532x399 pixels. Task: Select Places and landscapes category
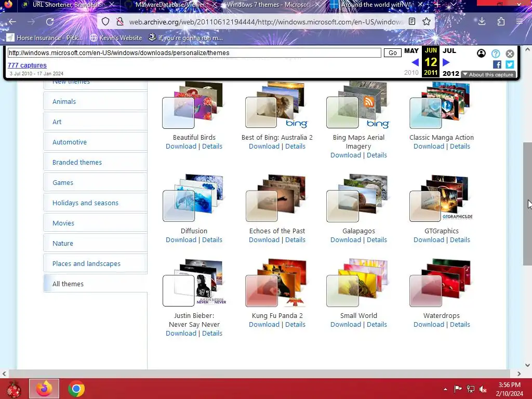96,263
